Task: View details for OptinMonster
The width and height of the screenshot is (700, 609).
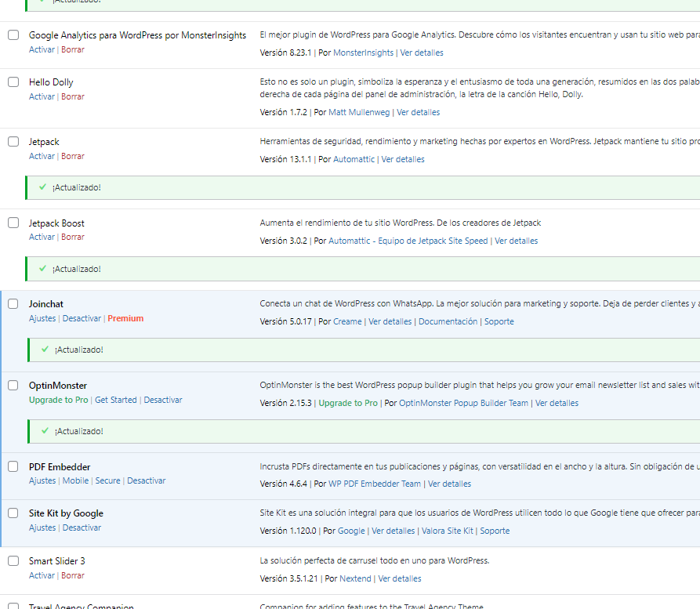Action: pos(557,403)
